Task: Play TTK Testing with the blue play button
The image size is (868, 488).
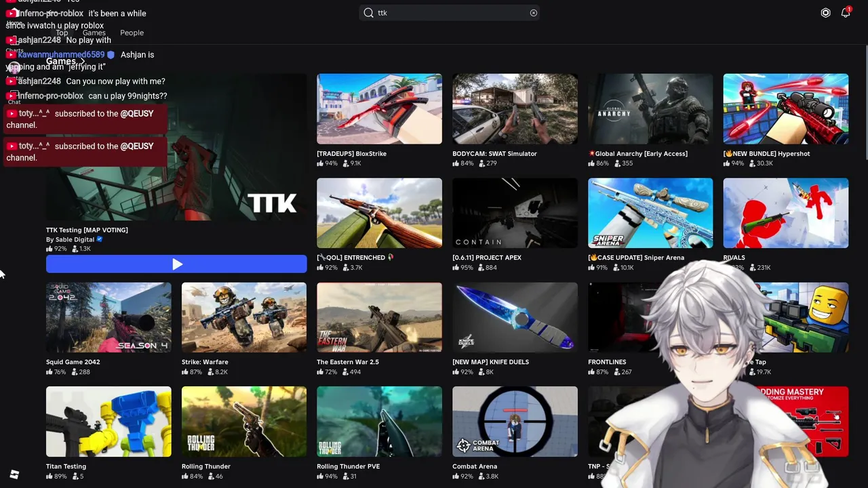Action: coord(176,264)
